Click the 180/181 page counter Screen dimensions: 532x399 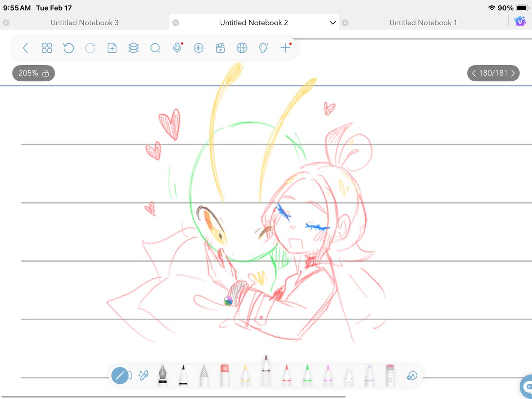(x=493, y=73)
